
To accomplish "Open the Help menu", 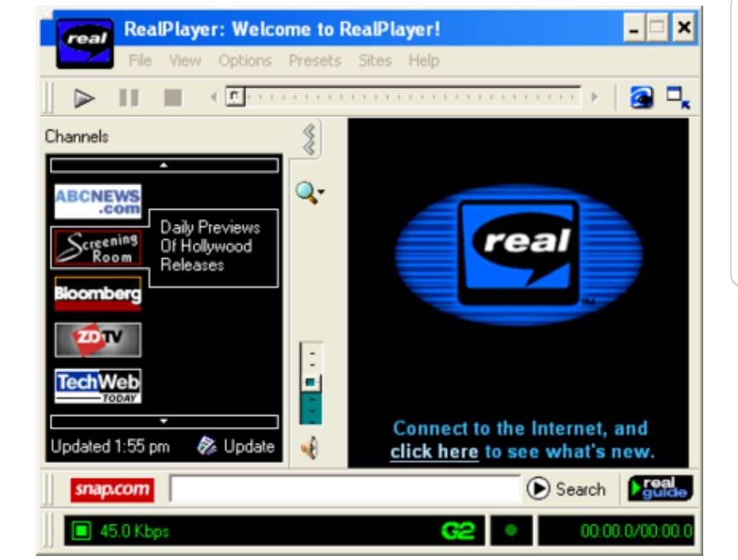I will pos(424,61).
